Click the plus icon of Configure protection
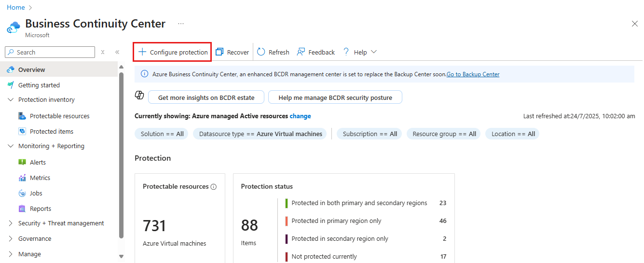Screen dimensions: 644x263 [x=142, y=52]
